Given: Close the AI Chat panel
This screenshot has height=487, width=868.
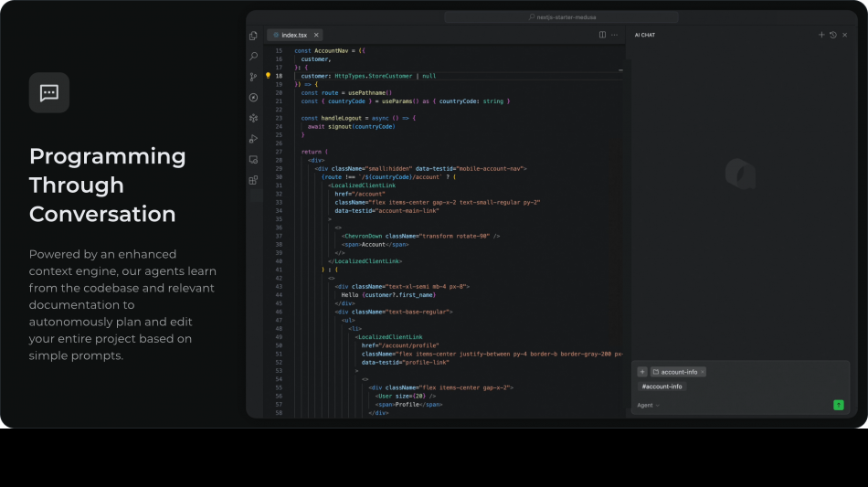Looking at the screenshot, I should click(x=844, y=35).
